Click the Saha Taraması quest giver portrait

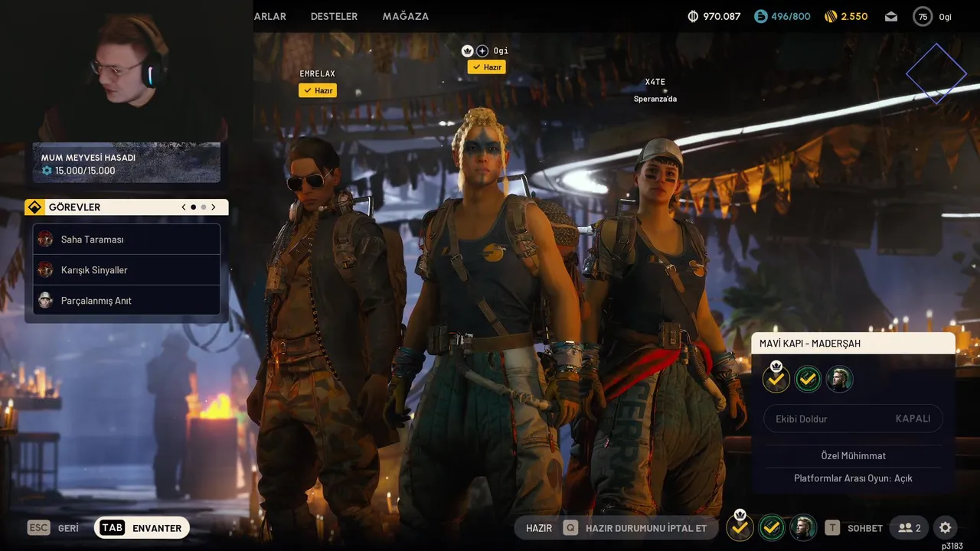[46, 240]
